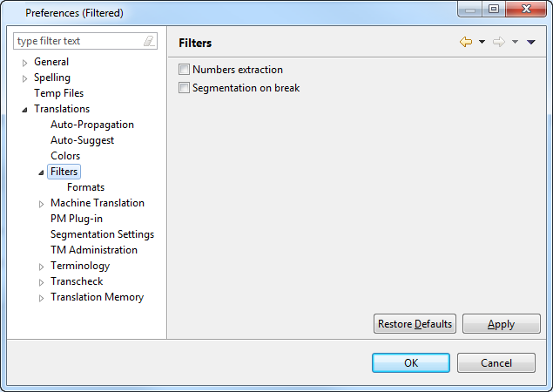The height and width of the screenshot is (392, 553).
Task: Select the Formats tree item
Action: pyautogui.click(x=85, y=187)
